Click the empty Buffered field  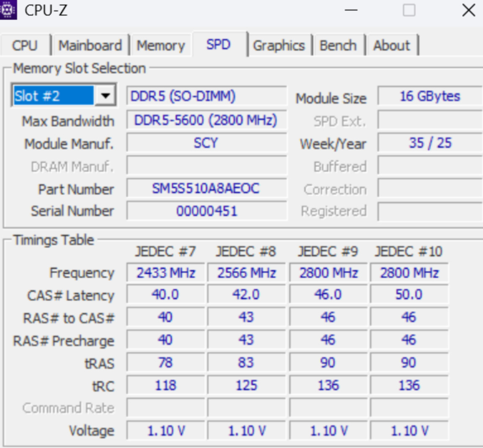(x=430, y=166)
